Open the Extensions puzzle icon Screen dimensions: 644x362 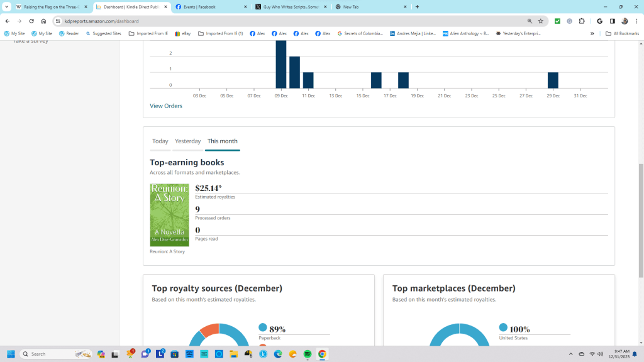(x=581, y=21)
